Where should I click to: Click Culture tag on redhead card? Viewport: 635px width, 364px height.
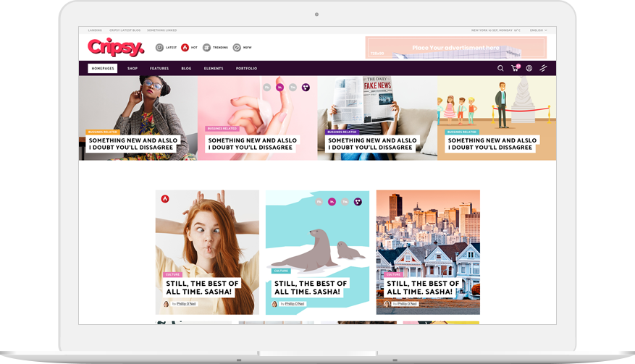click(172, 274)
